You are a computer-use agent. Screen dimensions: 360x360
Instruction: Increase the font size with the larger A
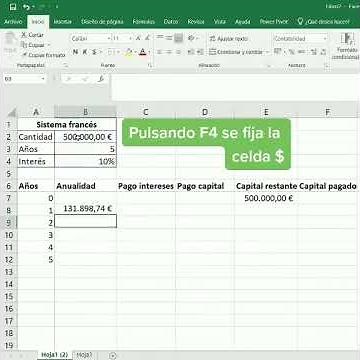(138, 38)
